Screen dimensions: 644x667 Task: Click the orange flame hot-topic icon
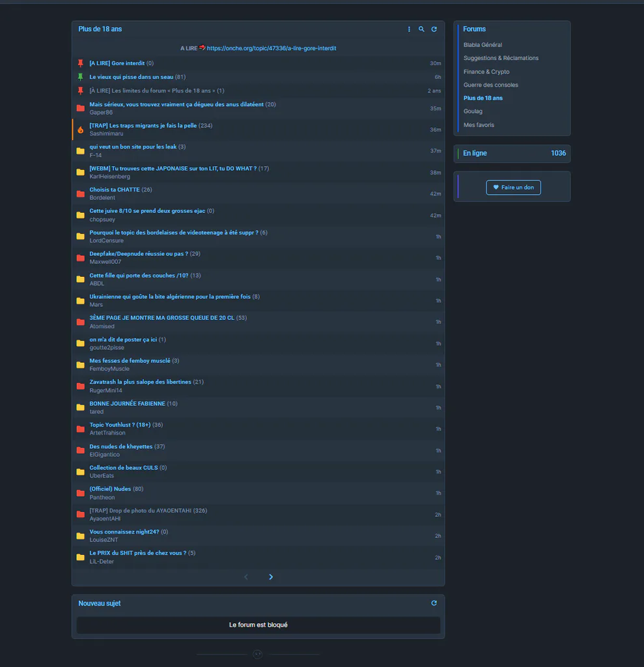click(x=80, y=130)
